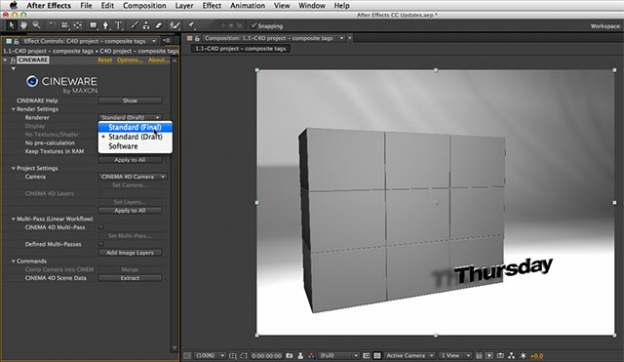The width and height of the screenshot is (624, 362).
Task: Open the Layer menu
Action: [x=184, y=6]
